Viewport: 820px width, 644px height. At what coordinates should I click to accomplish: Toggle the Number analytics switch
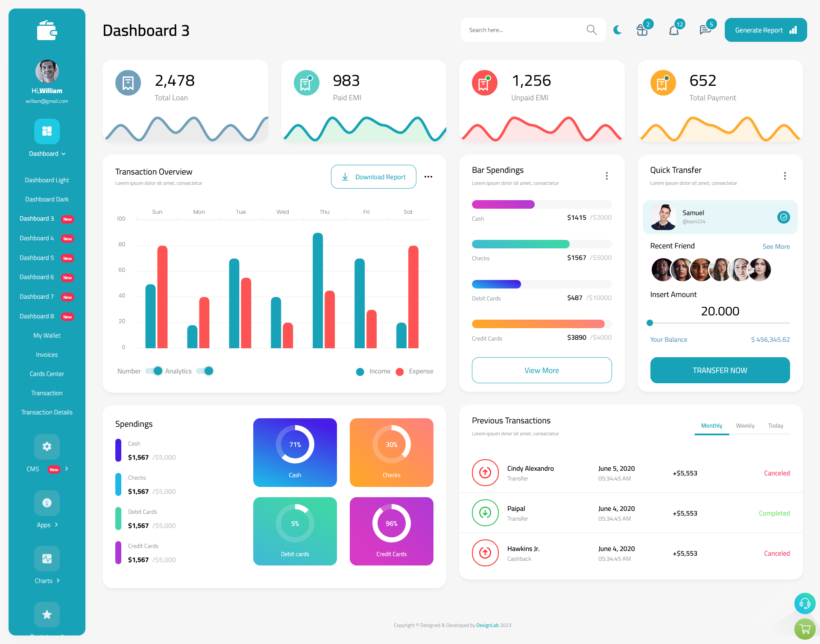[152, 371]
